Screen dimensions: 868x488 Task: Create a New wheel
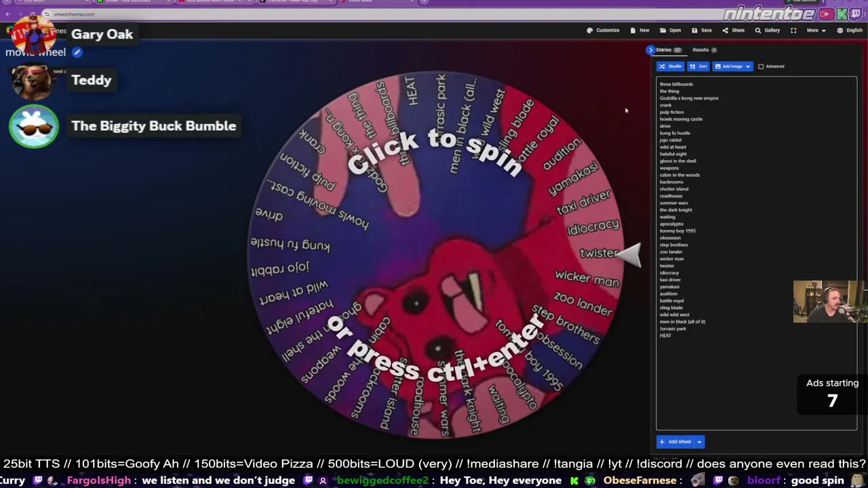639,30
